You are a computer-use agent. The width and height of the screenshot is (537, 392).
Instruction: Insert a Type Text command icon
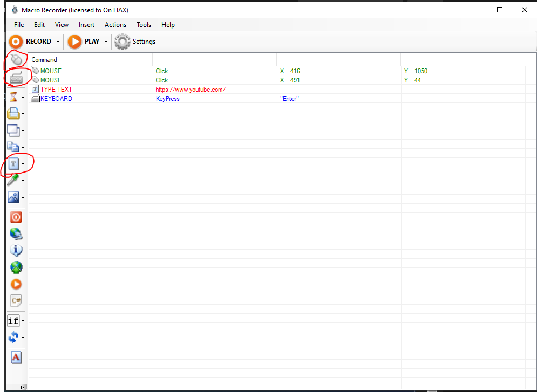[13, 164]
